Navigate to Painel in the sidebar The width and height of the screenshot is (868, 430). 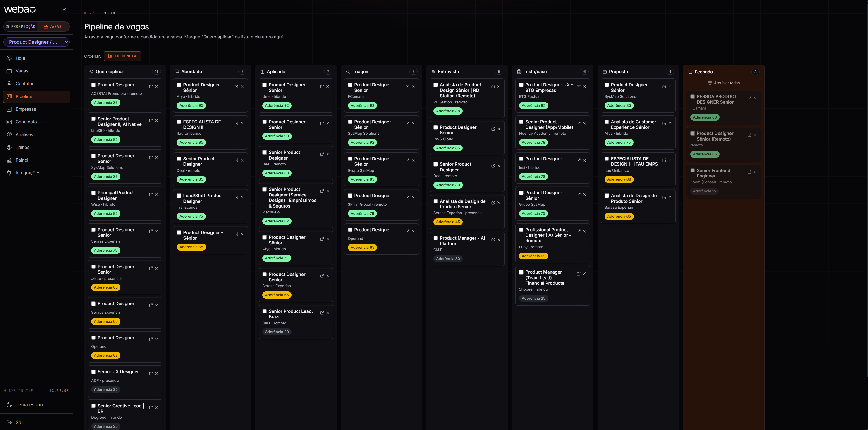pos(36,160)
